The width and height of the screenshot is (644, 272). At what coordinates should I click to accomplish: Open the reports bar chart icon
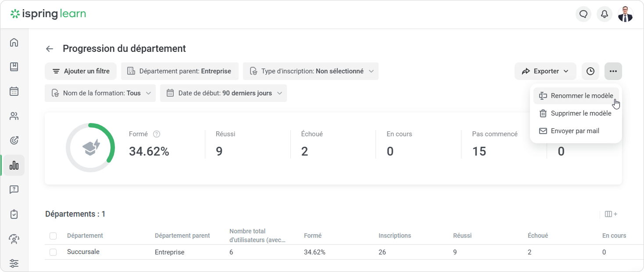(x=14, y=165)
